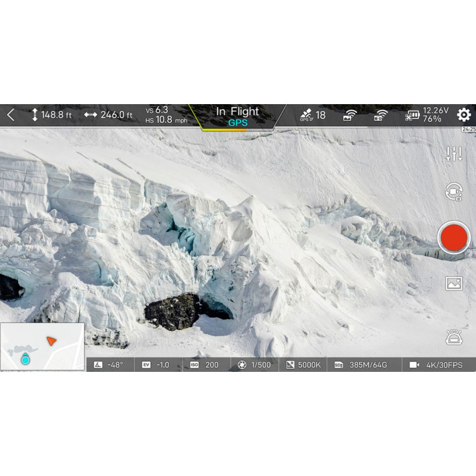Tap the gimbal angle -48° indicator
The height and width of the screenshot is (476, 476).
(x=110, y=365)
